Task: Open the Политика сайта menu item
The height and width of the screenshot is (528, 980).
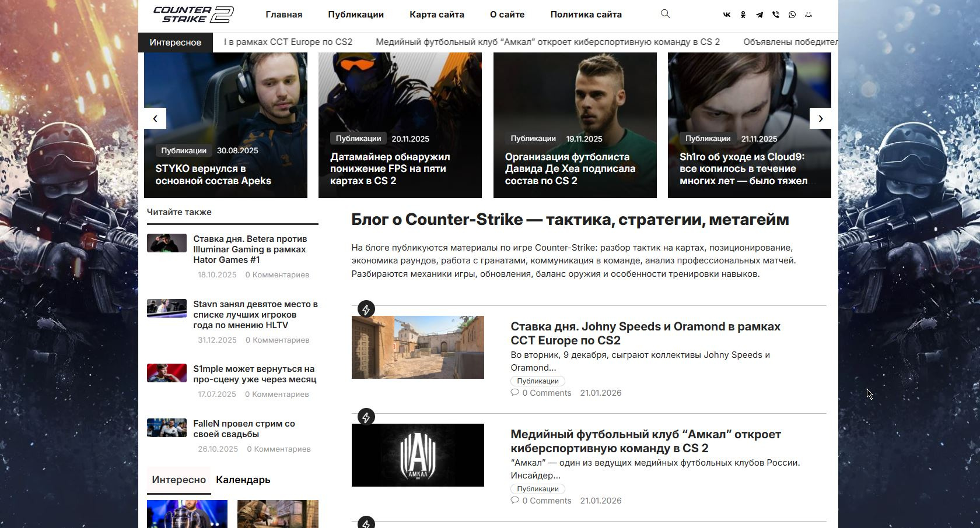Action: point(586,15)
